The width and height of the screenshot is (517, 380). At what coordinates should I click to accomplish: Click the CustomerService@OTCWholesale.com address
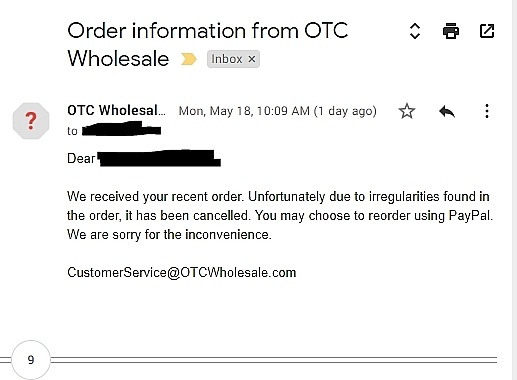tap(182, 273)
